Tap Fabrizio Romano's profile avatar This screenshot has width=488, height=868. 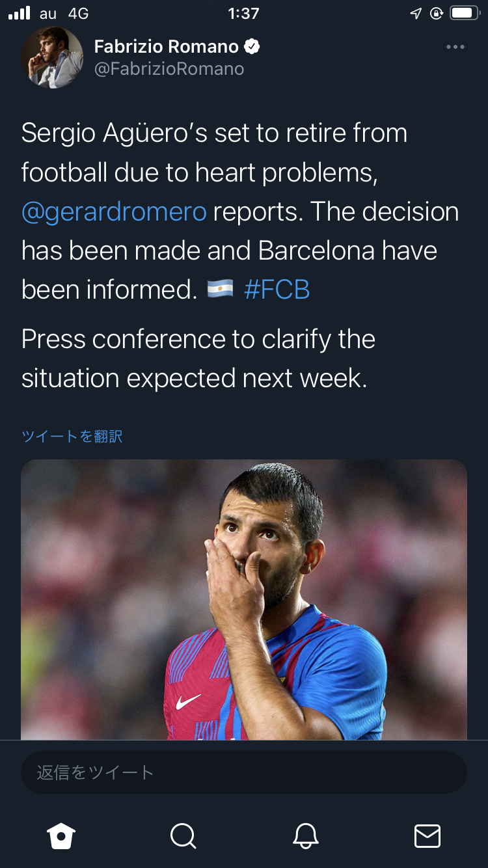pyautogui.click(x=52, y=57)
